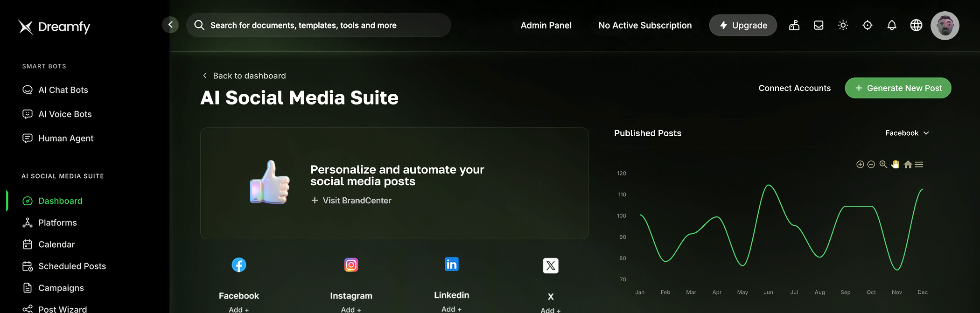Click the chart zoom out minus icon
The height and width of the screenshot is (313, 980).
pos(871,165)
